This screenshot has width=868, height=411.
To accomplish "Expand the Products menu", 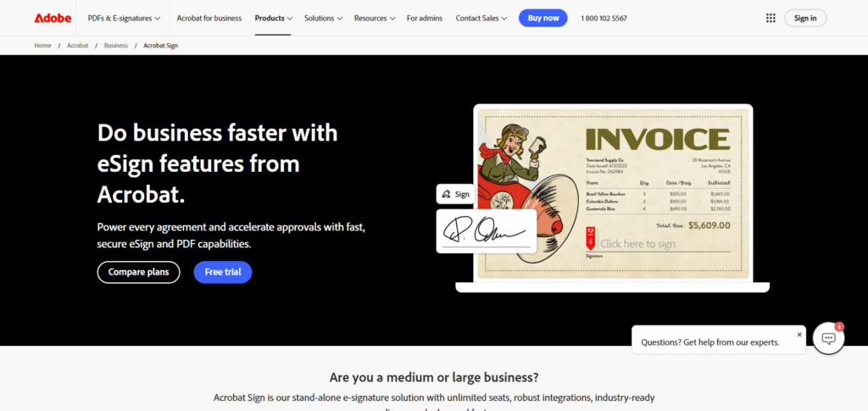I will click(x=274, y=19).
